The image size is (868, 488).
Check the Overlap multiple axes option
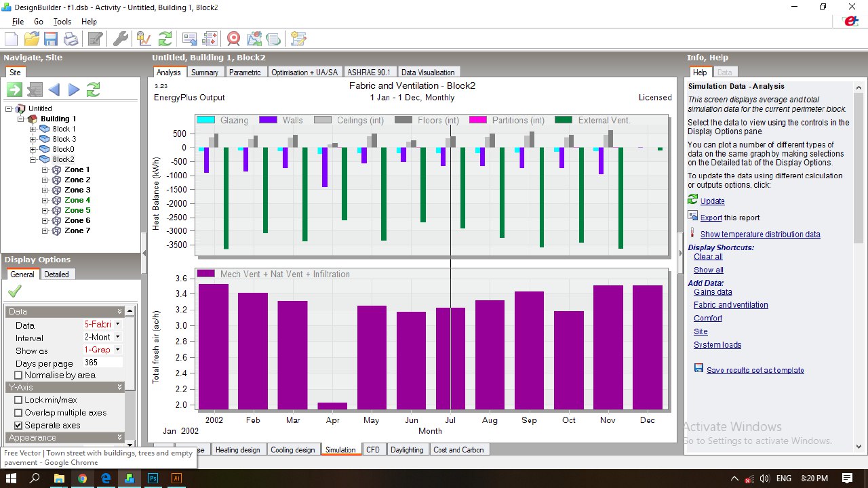[18, 413]
